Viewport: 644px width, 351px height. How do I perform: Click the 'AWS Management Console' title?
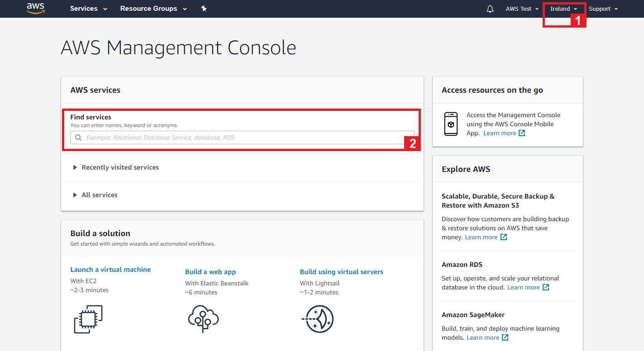[x=178, y=47]
